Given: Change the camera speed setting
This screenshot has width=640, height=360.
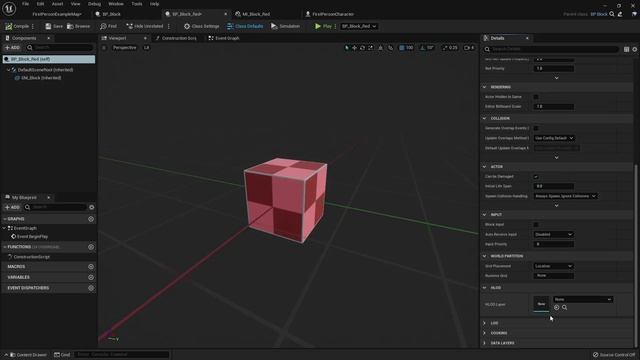Looking at the screenshot, I should (469, 48).
